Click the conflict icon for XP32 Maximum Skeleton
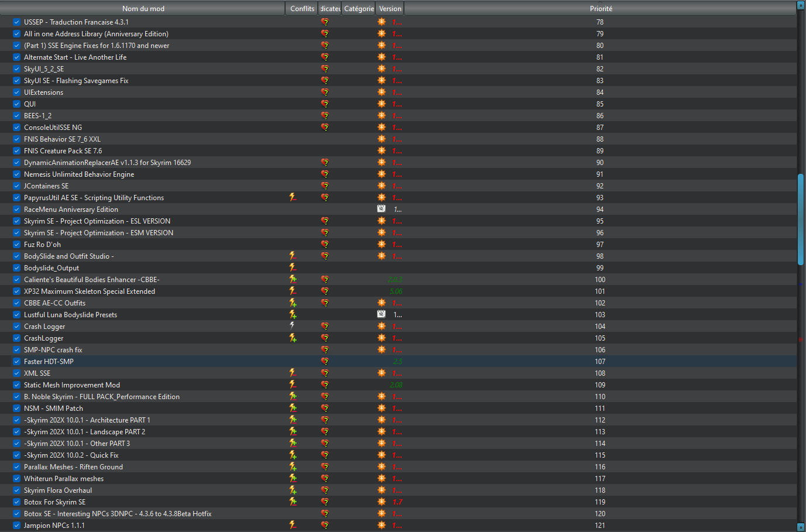The width and height of the screenshot is (806, 532). click(293, 291)
